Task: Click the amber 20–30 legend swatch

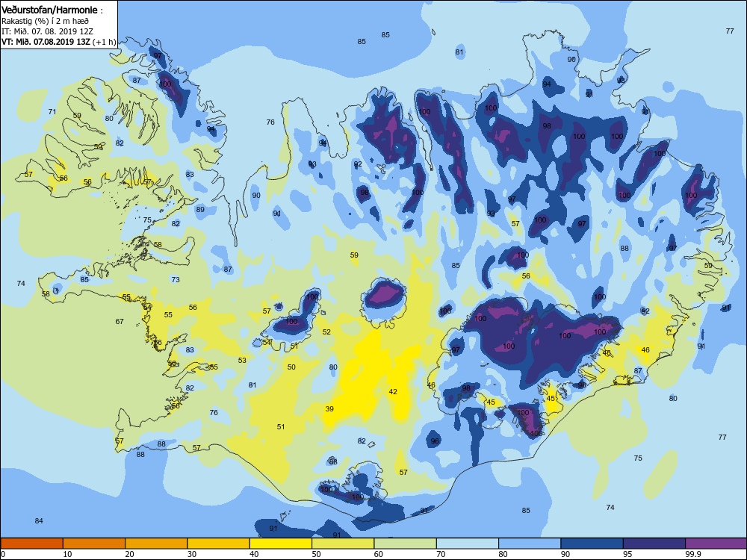Action: 156,544
